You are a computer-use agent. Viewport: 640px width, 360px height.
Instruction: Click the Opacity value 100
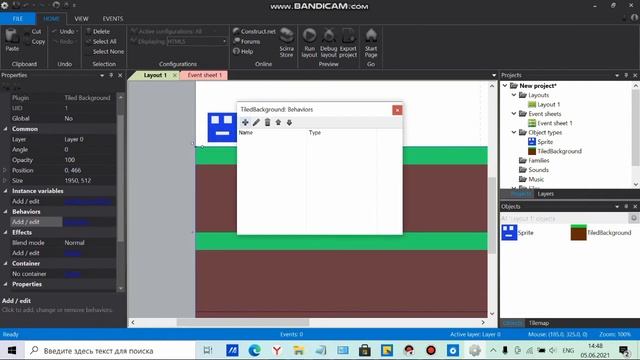click(69, 160)
